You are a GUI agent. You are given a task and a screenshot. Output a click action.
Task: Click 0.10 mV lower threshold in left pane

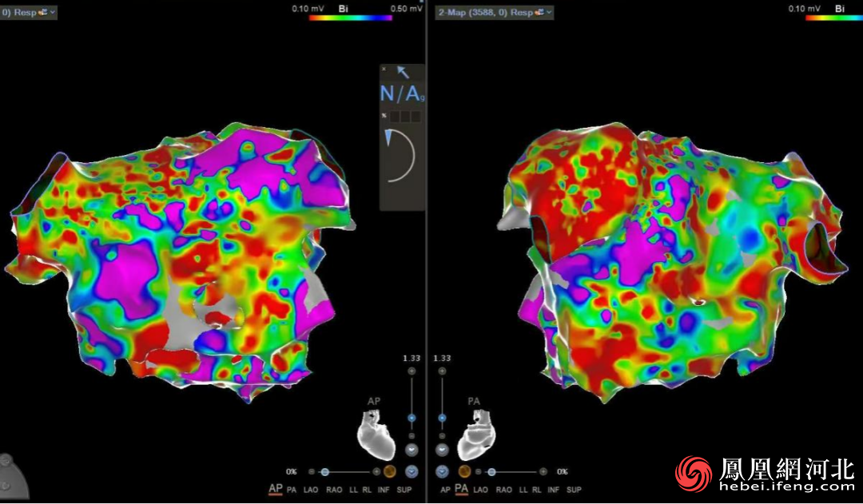pos(307,8)
